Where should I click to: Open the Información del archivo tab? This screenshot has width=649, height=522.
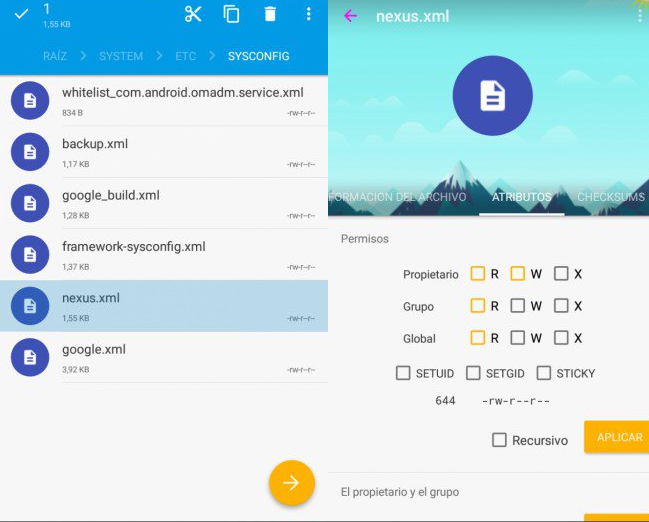tap(397, 197)
